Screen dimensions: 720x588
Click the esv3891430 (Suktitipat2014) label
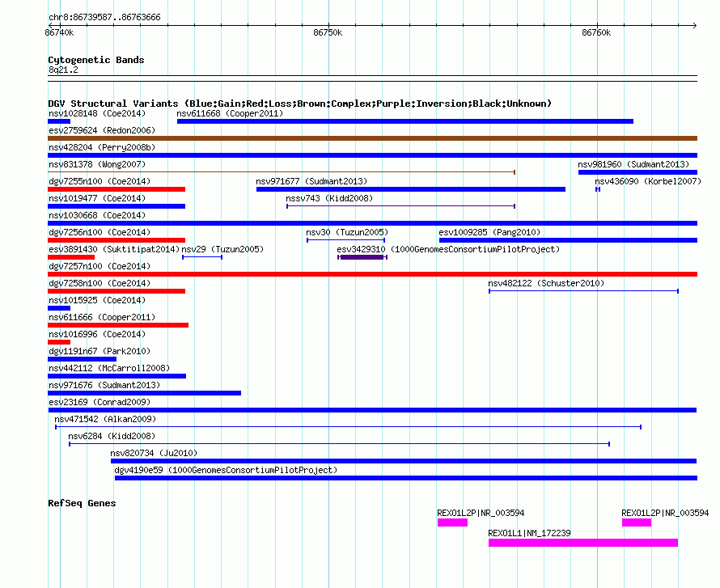click(x=114, y=249)
